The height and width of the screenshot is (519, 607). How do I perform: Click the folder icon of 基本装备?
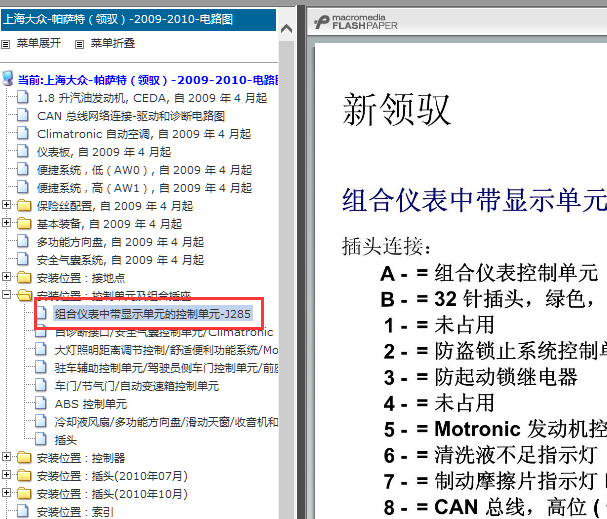click(24, 223)
